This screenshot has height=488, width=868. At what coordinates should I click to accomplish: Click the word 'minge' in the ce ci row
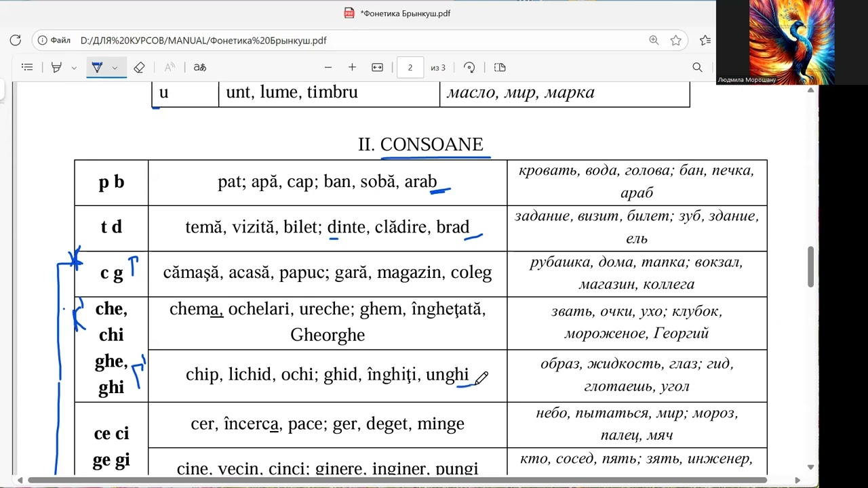441,424
